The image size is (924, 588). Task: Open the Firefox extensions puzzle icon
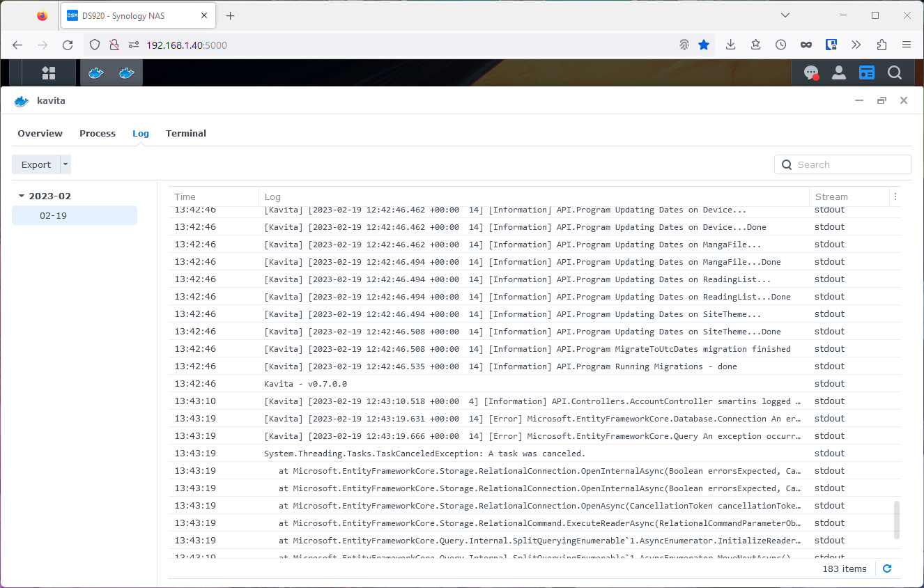pyautogui.click(x=881, y=44)
